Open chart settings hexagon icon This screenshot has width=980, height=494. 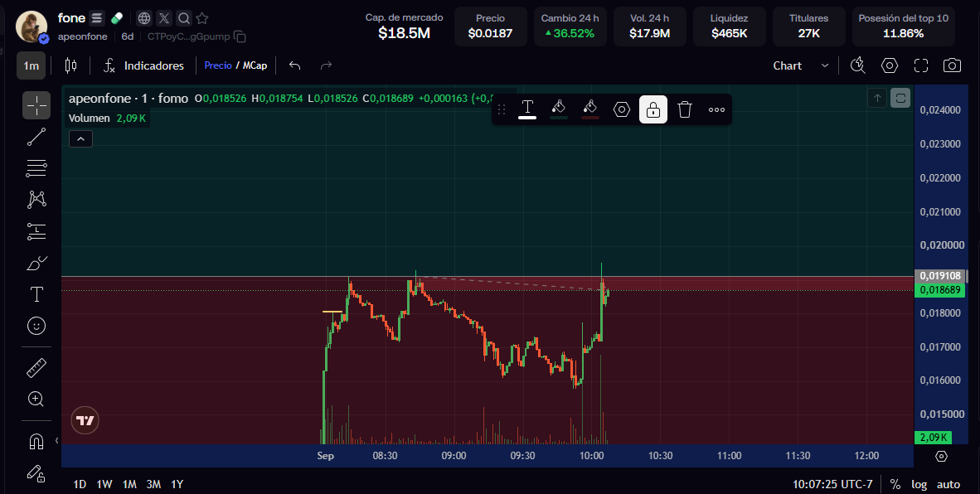click(890, 65)
